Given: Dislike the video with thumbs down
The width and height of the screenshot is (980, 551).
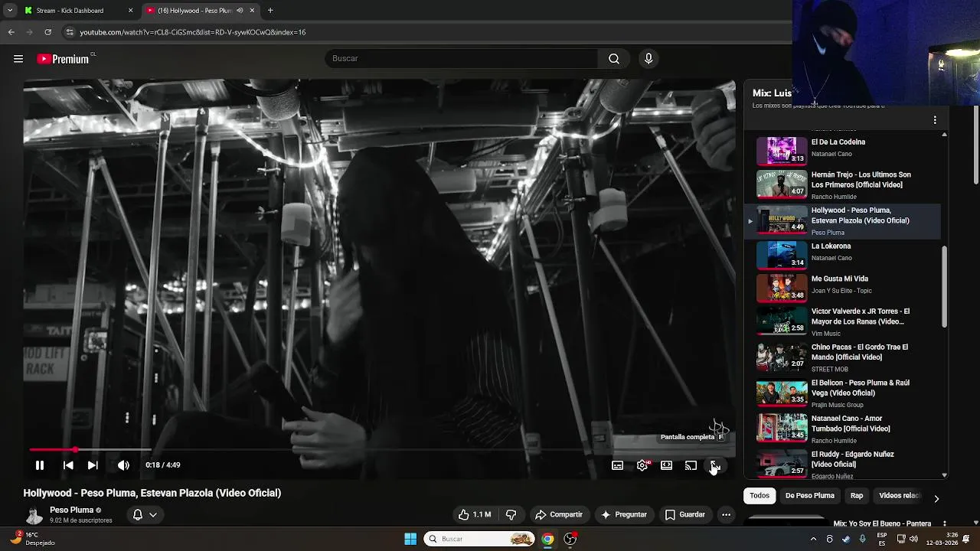Looking at the screenshot, I should coord(511,515).
